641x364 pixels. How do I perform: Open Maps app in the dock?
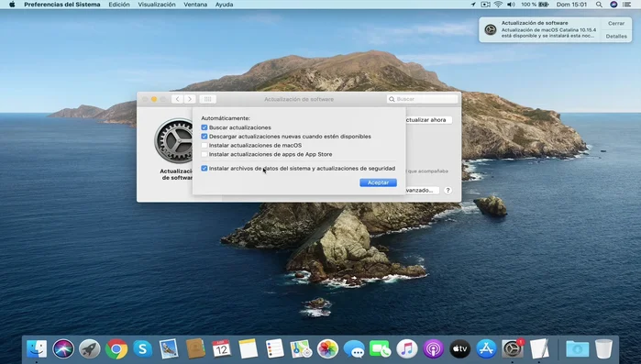[x=301, y=349]
